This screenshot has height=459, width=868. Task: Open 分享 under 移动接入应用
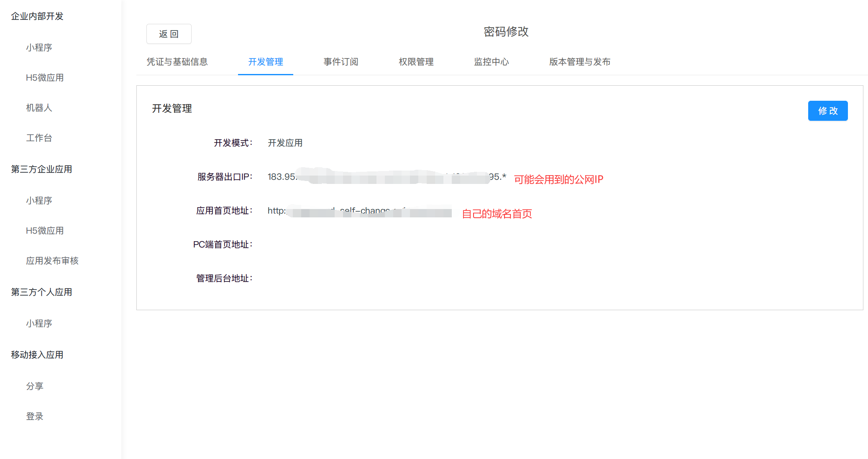click(x=35, y=386)
